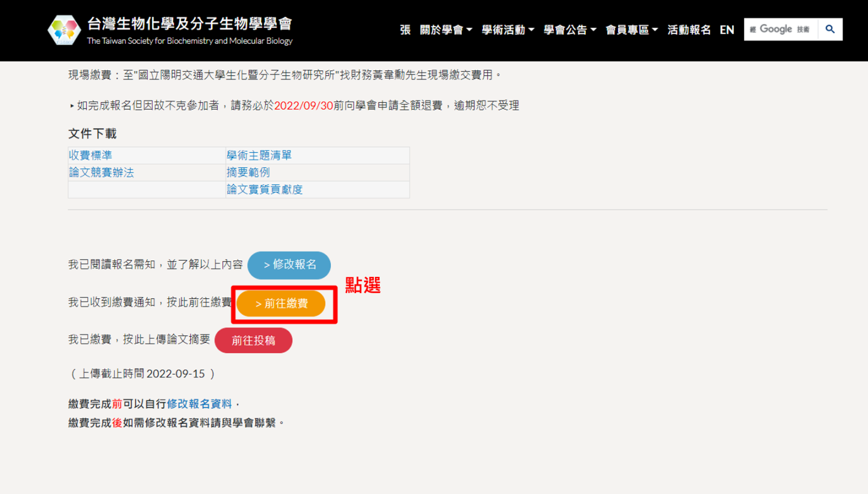
Task: Download the 學術主題清單 file
Action: 259,155
